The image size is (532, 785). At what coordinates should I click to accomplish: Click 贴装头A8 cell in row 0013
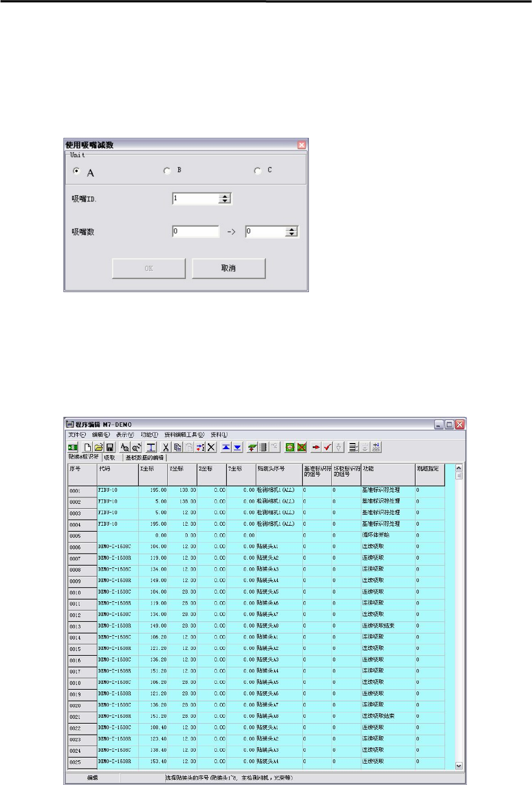[279, 626]
